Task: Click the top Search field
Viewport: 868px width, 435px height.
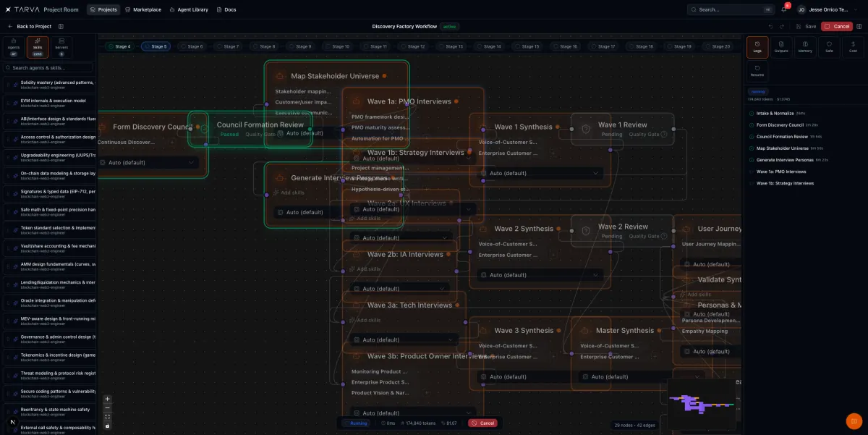Action: (731, 9)
